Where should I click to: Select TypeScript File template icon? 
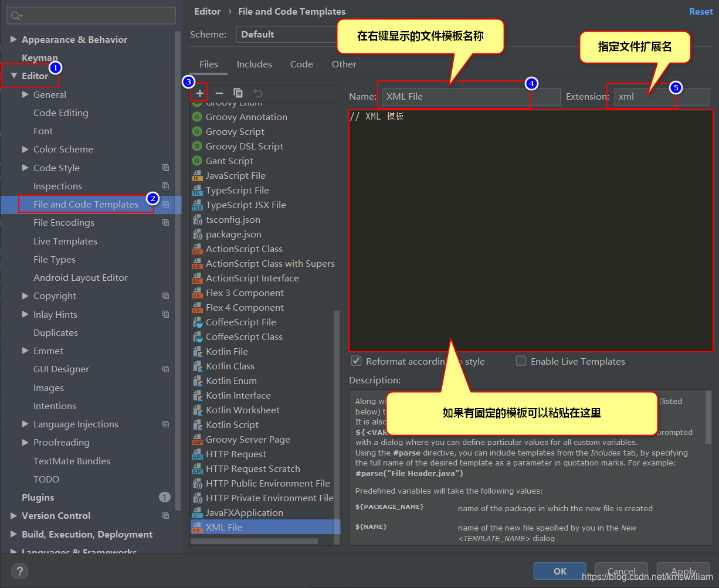coord(197,190)
